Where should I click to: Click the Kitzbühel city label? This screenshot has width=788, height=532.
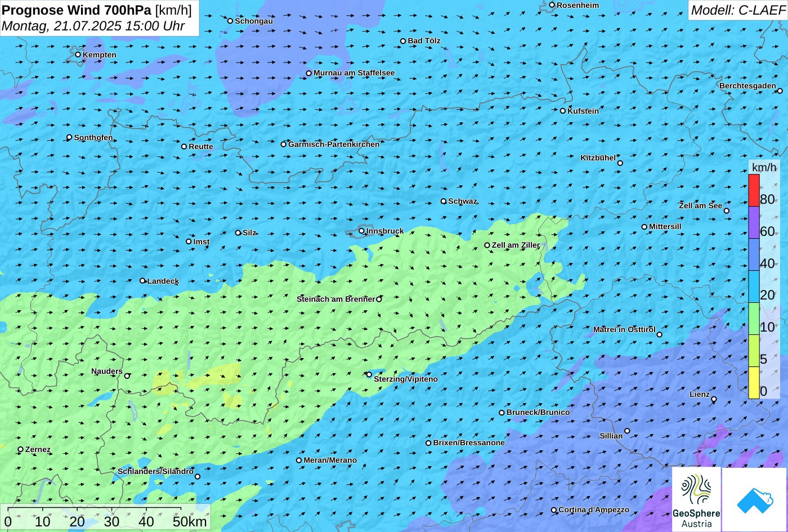tap(598, 158)
